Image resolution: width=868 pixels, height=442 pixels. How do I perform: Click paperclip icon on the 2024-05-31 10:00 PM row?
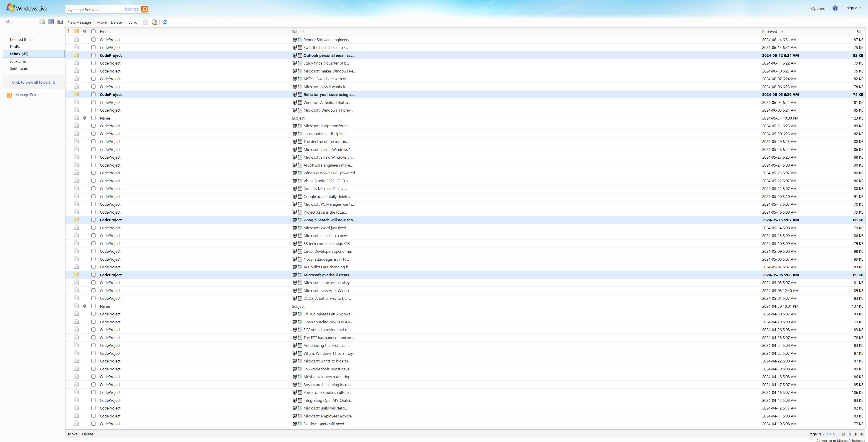coord(85,118)
